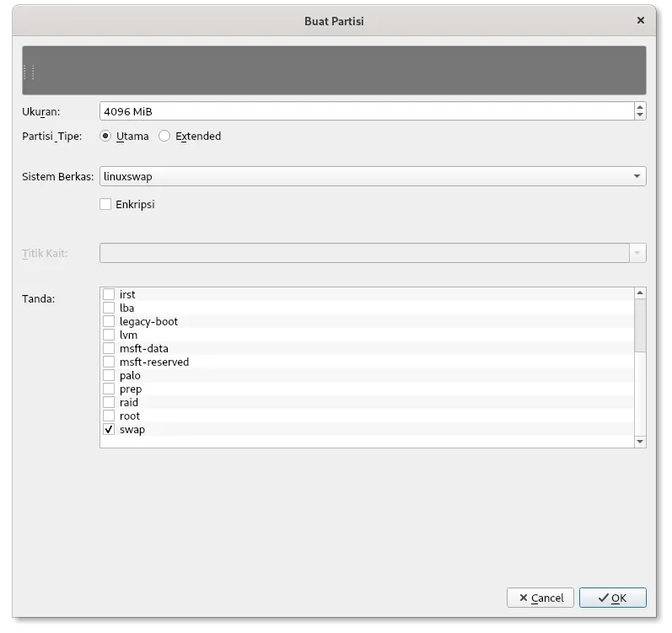This screenshot has width=672, height=633.
Task: Enable the Enkripsi checkbox
Action: click(x=105, y=204)
